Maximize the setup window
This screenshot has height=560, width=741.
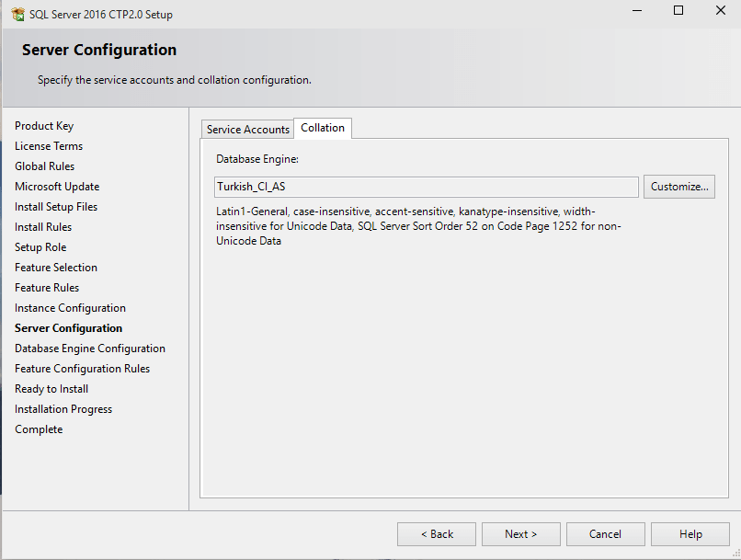click(x=678, y=10)
